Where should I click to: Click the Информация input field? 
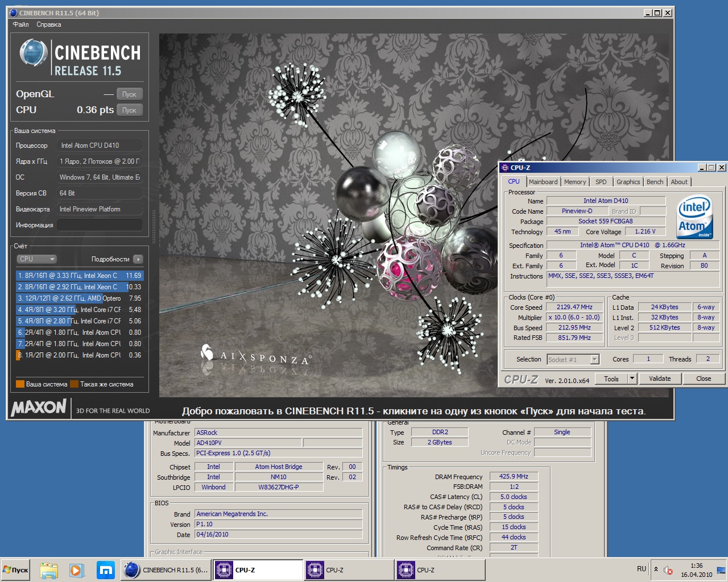pyautogui.click(x=100, y=225)
